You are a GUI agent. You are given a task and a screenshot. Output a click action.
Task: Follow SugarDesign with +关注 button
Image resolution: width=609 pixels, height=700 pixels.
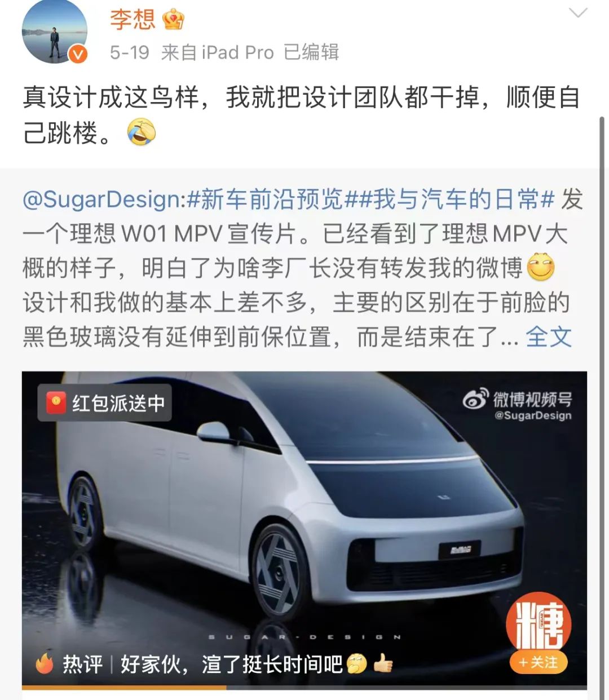click(x=539, y=662)
